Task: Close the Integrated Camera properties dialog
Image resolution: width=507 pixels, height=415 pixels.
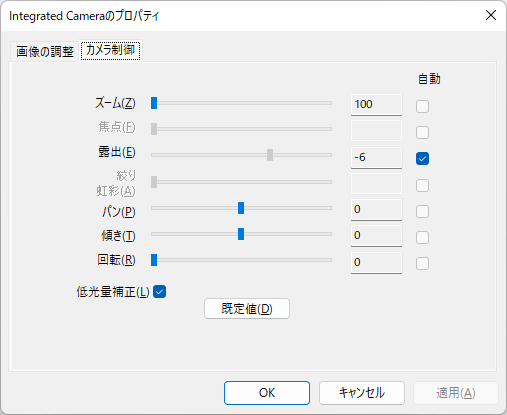Action: pos(491,15)
